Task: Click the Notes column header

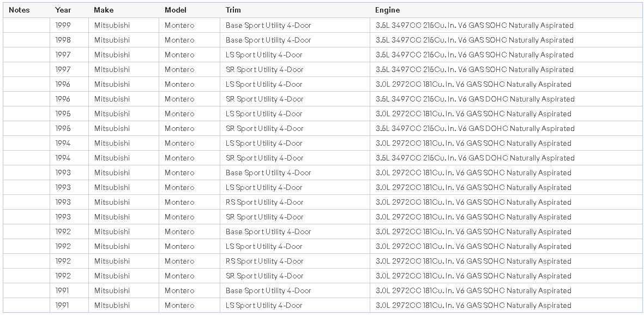Action: click(19, 10)
